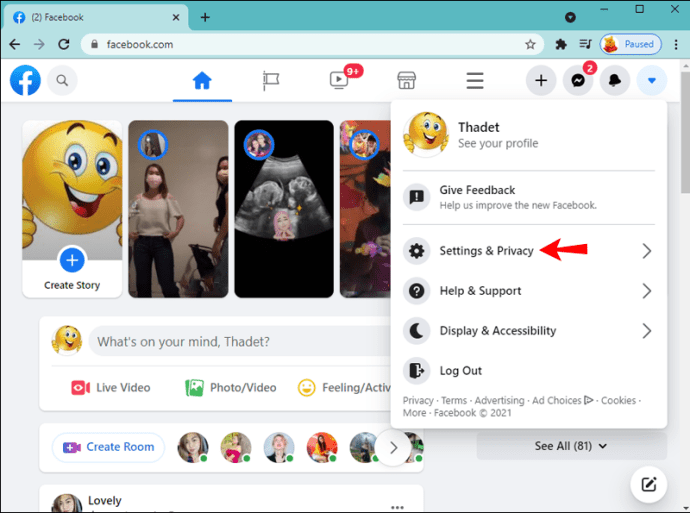This screenshot has width=690, height=513.
Task: Click the moon Display icon
Action: click(x=416, y=331)
